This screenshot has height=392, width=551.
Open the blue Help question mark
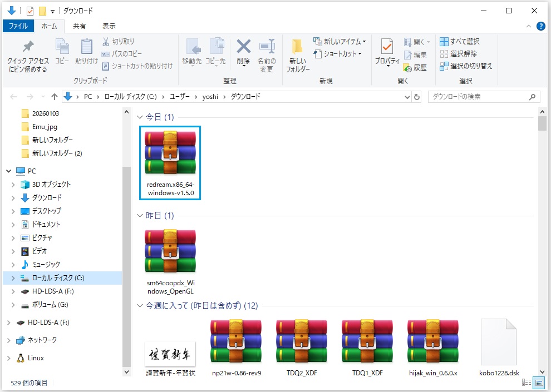point(541,26)
